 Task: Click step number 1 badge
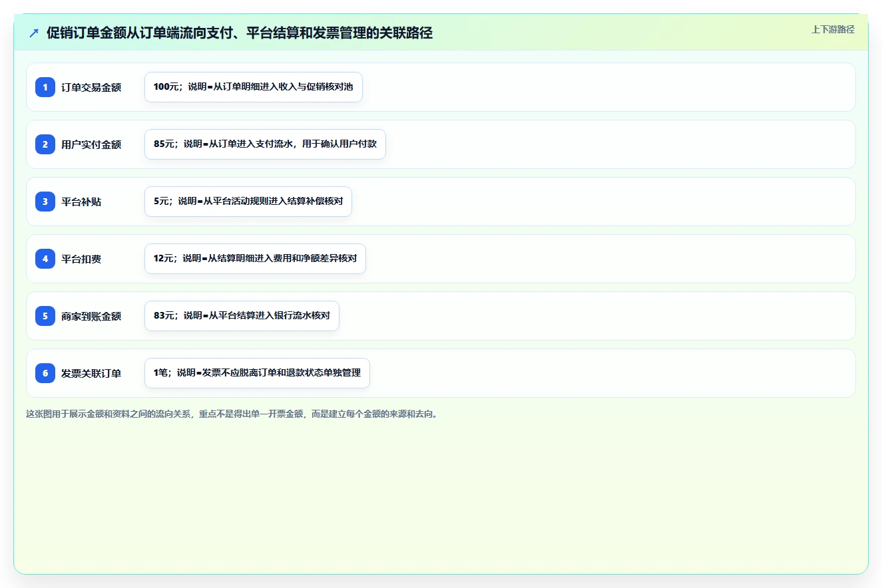(45, 87)
